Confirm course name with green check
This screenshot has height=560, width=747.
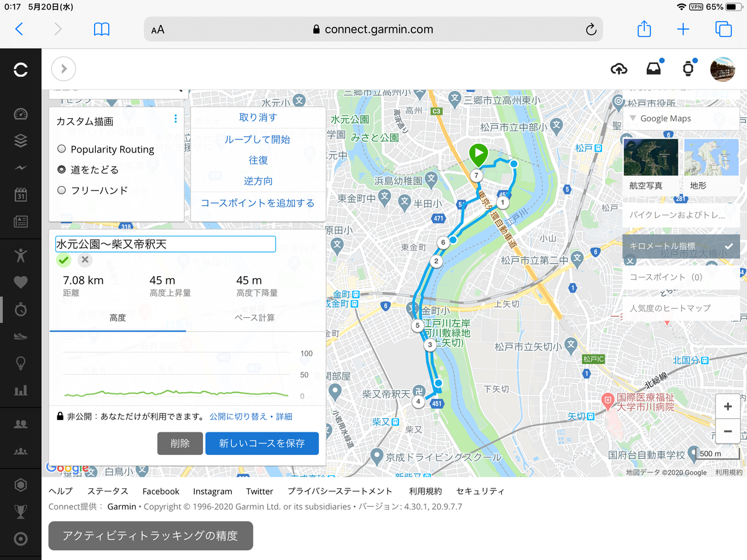pyautogui.click(x=63, y=260)
